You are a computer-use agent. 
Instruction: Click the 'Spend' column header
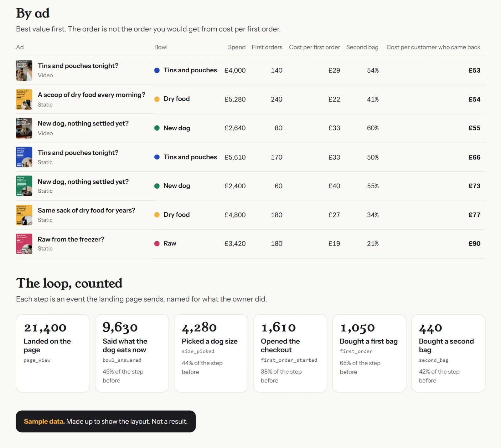[x=237, y=47]
